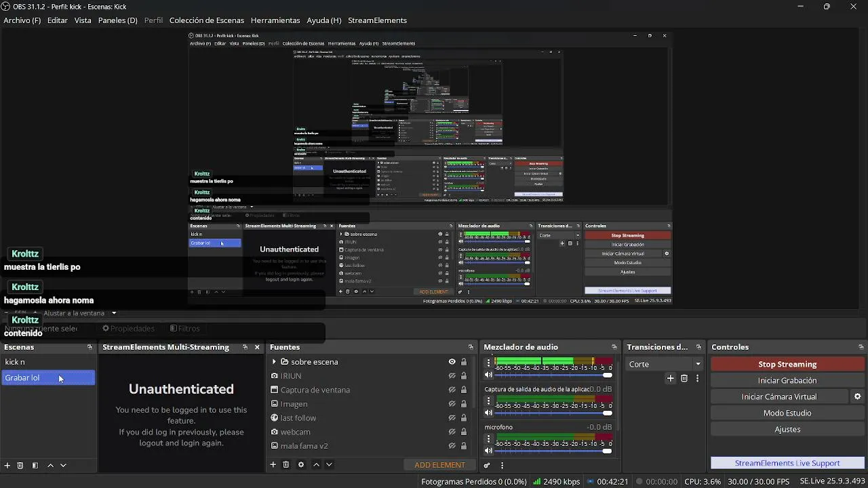Open audio mixer bottom three-dot menu
Image resolution: width=868 pixels, height=488 pixels.
pos(502,466)
